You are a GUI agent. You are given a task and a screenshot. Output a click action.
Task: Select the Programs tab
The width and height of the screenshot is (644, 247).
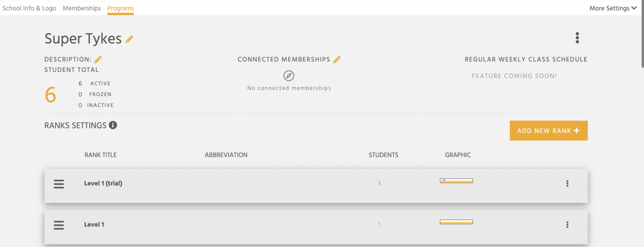point(120,9)
